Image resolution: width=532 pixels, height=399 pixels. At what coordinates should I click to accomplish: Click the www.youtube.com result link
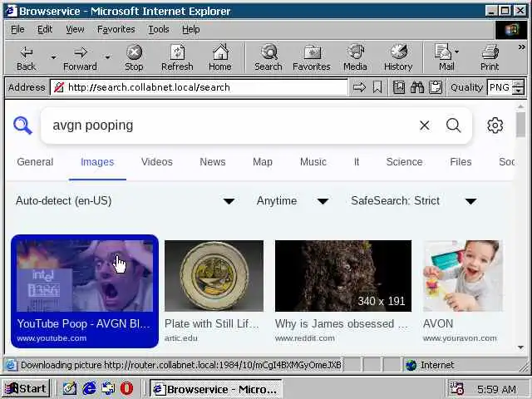52,338
